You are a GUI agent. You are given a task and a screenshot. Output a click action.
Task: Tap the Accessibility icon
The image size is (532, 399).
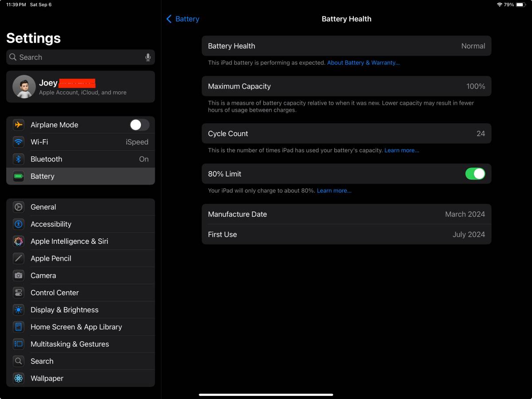pyautogui.click(x=18, y=224)
